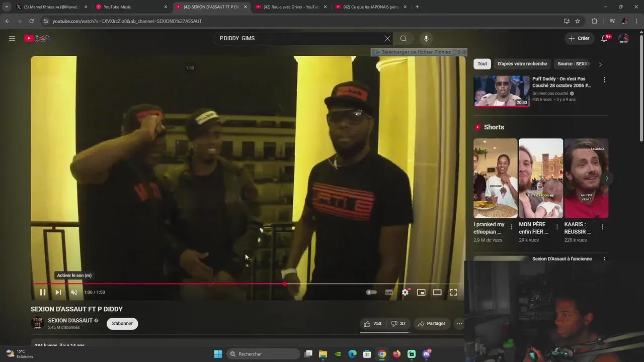Open Chrome media controls icon
Screen dimensions: 644x362
click(612, 21)
